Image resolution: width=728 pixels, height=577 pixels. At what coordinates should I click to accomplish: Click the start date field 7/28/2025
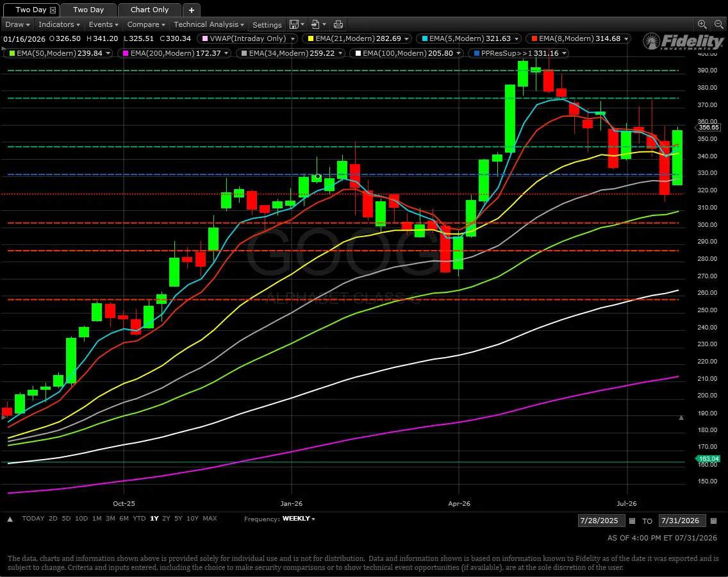point(602,521)
